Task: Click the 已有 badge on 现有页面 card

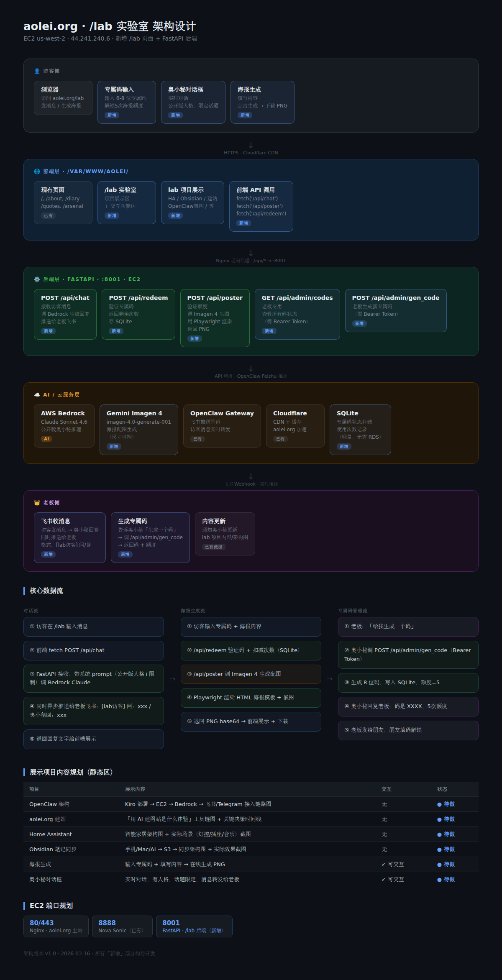Action: (49, 216)
